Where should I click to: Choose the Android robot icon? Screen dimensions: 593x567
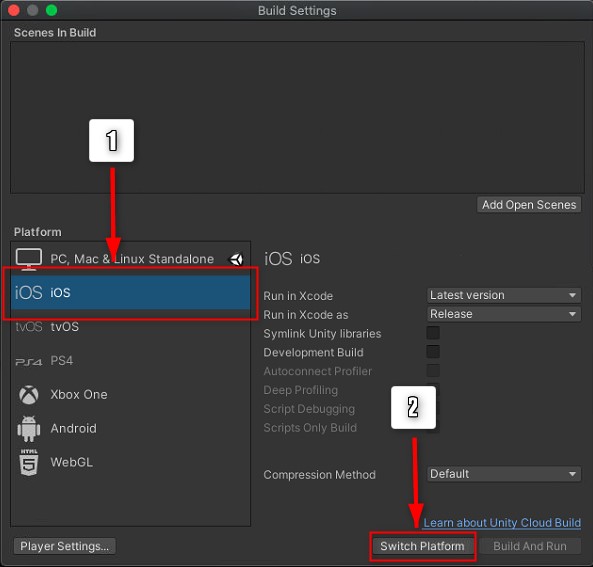29,429
